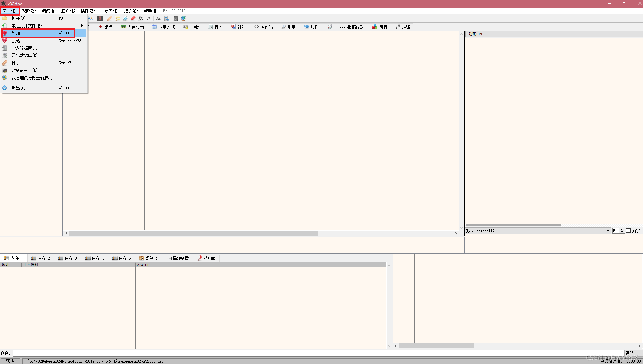Click the patches band-aid toolbar icon
The image size is (643, 364).
110,18
